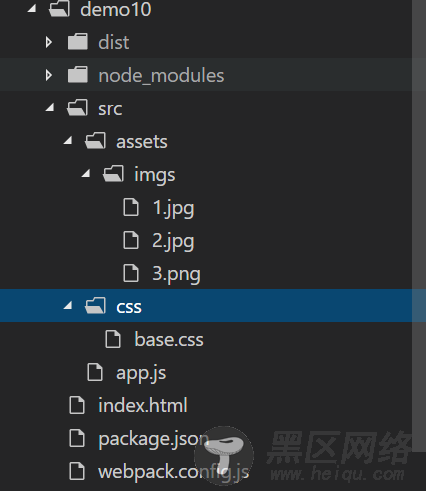The image size is (426, 491).
Task: Open the 1.jpg image file
Action: (173, 208)
